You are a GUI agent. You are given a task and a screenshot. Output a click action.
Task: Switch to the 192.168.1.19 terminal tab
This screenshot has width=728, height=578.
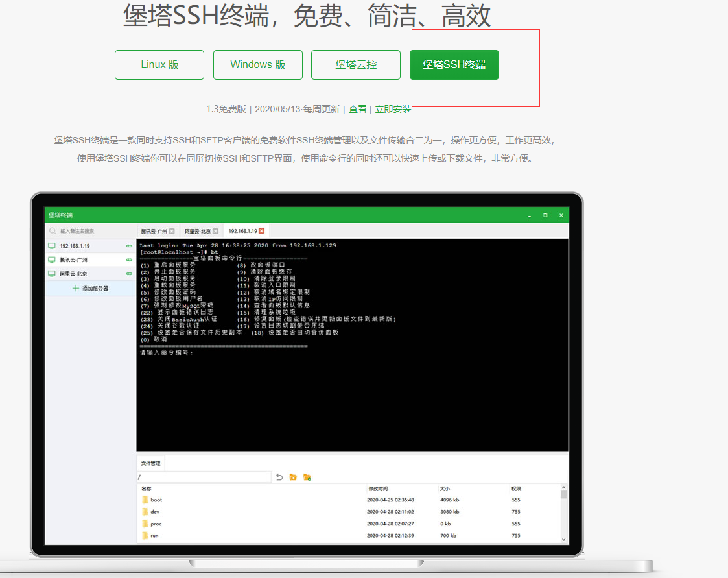click(246, 231)
